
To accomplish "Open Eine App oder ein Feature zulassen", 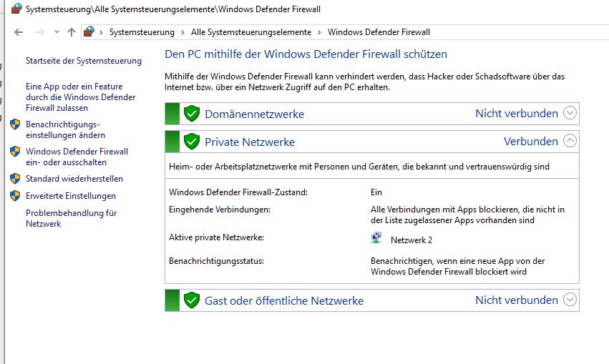I will (80, 97).
